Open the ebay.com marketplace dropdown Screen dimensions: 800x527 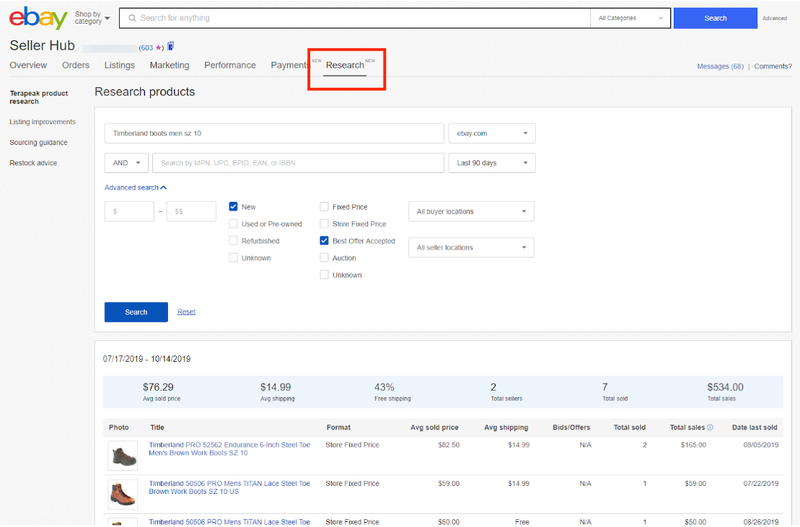[492, 133]
